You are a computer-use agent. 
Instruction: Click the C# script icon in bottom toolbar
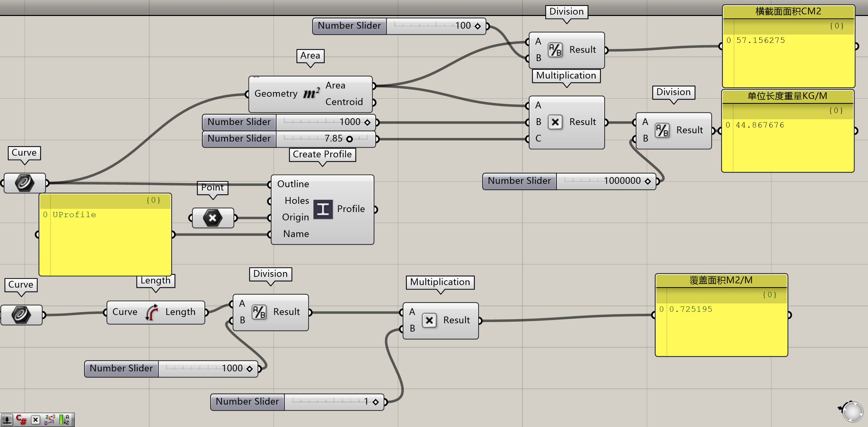coord(21,420)
